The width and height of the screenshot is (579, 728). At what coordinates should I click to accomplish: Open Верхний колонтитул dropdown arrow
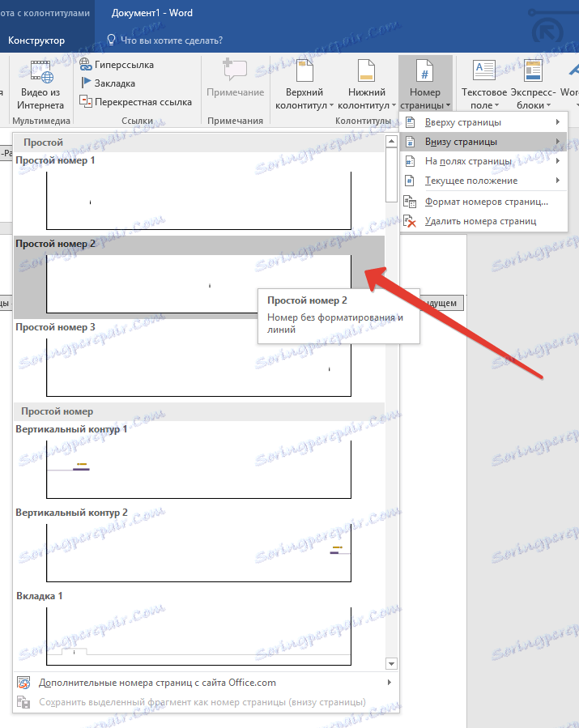(x=331, y=105)
